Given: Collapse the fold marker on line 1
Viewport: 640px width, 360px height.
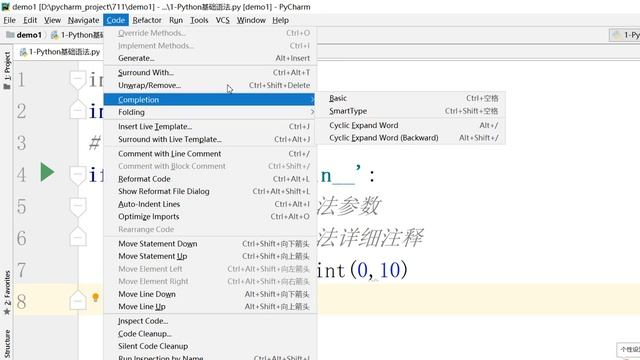Looking at the screenshot, I should pos(78,80).
